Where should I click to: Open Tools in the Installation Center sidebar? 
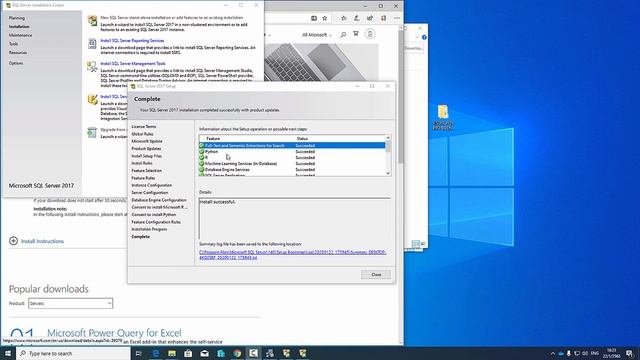click(x=13, y=44)
